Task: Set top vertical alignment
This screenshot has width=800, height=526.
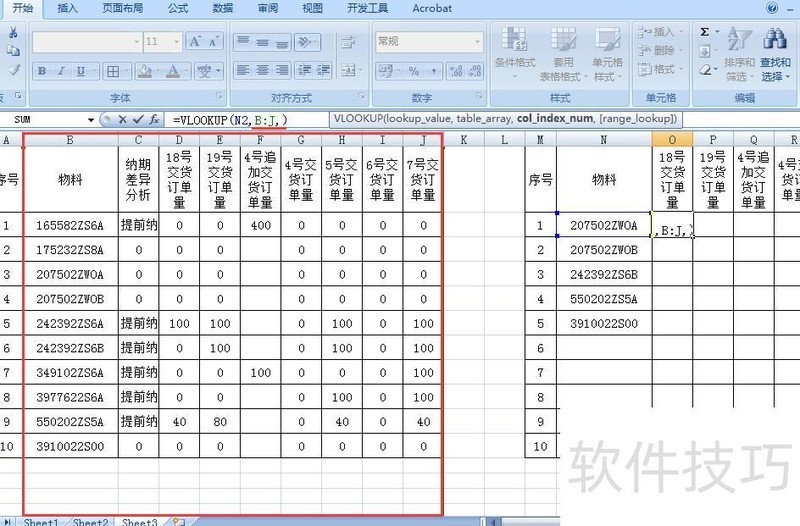Action: (x=244, y=42)
